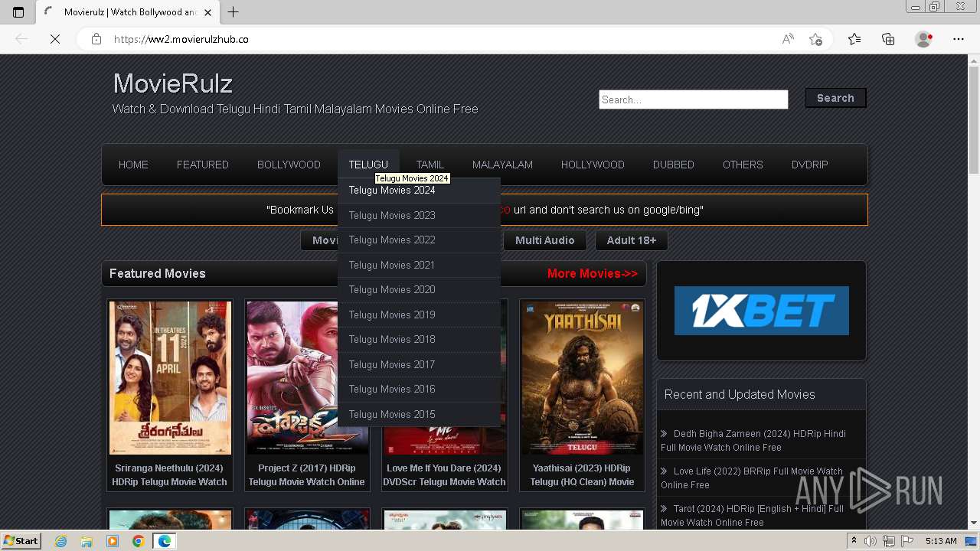
Task: Select Telugu Movies 2022 from dropdown
Action: pyautogui.click(x=419, y=240)
